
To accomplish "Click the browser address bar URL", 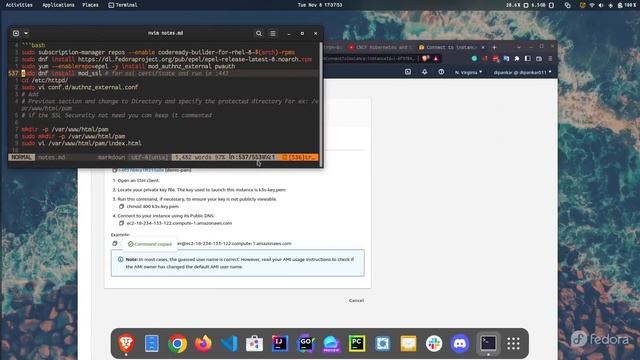I will click(x=371, y=59).
